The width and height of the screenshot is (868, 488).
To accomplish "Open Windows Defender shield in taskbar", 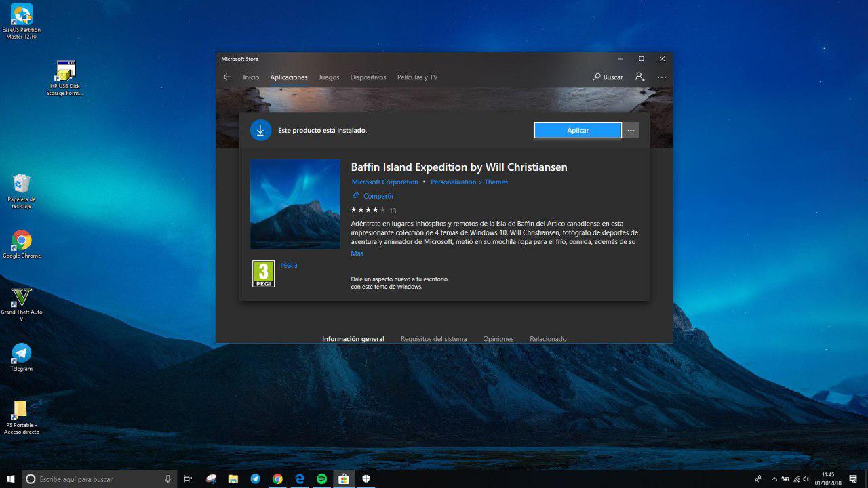I will tap(366, 479).
